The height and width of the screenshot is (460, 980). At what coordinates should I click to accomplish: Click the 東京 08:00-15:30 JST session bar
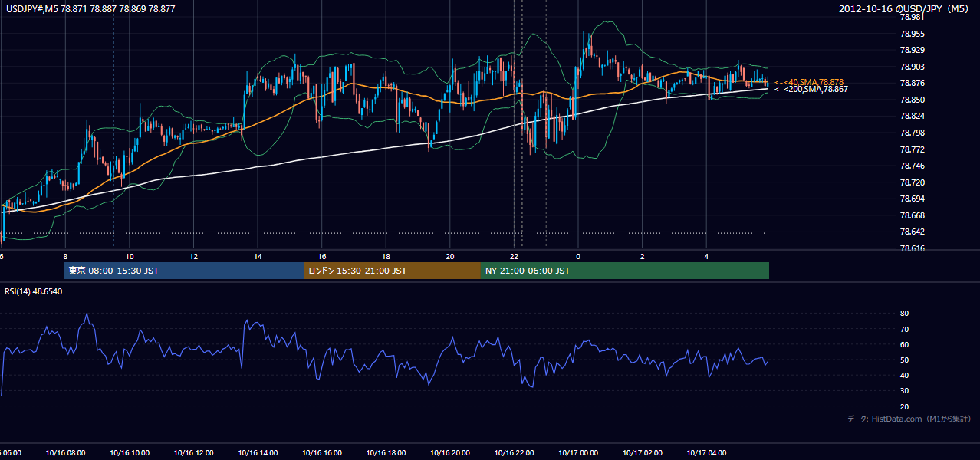pos(184,271)
